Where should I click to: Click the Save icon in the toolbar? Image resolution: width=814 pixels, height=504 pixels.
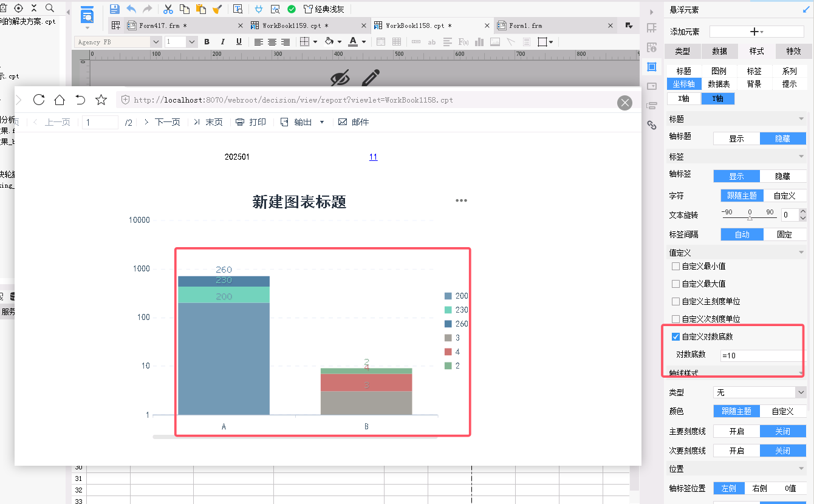tap(115, 9)
